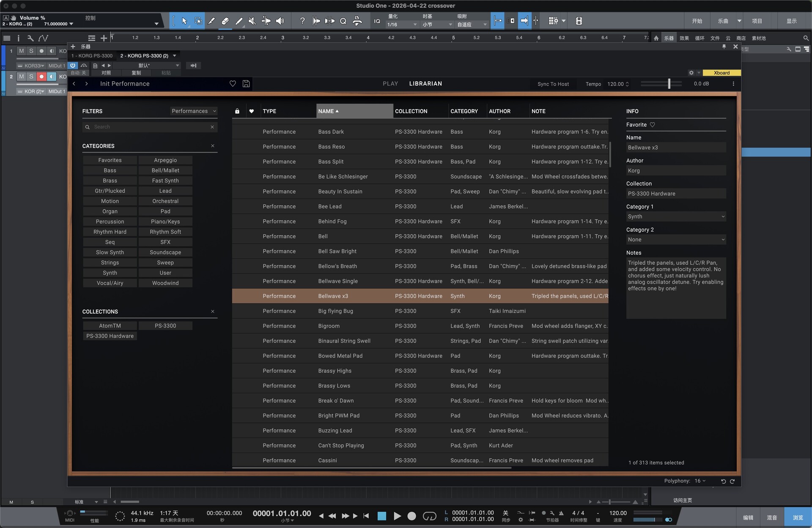Image resolution: width=812 pixels, height=528 pixels.
Task: Switch to the PLAY tab
Action: [390, 84]
